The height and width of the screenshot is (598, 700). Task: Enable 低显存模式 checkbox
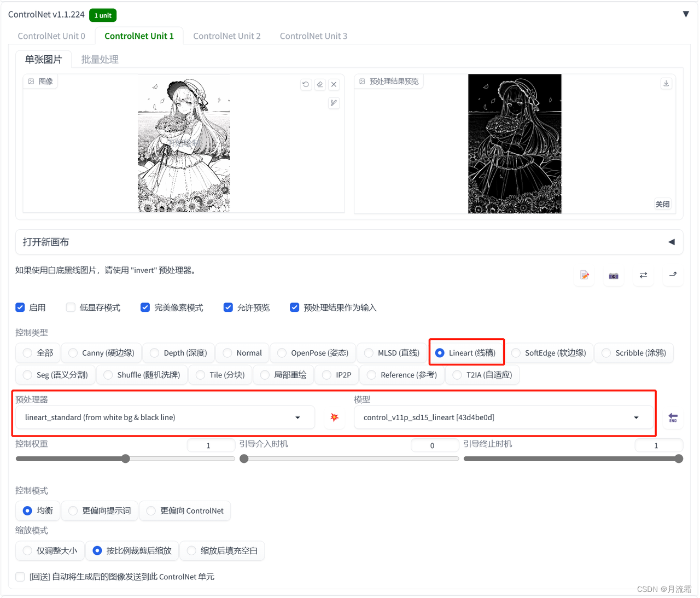point(71,307)
